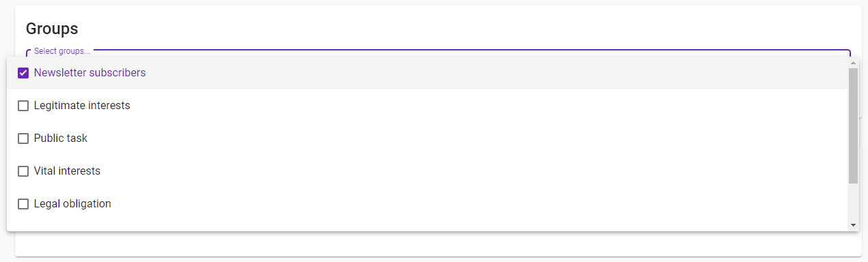
Task: Click blank space right of Legal obligation
Action: [x=478, y=204]
